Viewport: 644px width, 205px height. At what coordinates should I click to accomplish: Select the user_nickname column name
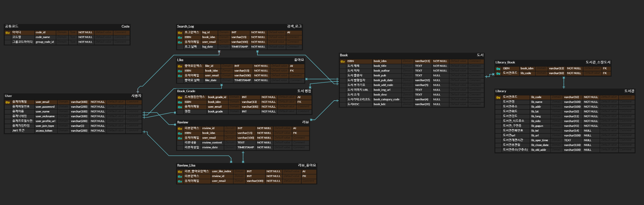click(x=45, y=117)
